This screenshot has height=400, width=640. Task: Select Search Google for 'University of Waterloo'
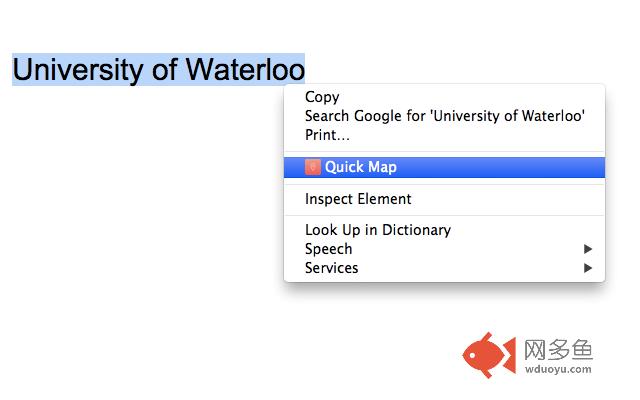click(444, 116)
